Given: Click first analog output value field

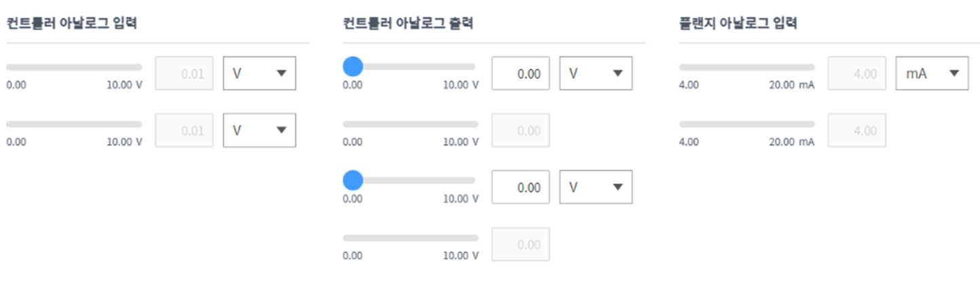Looking at the screenshot, I should point(520,73).
